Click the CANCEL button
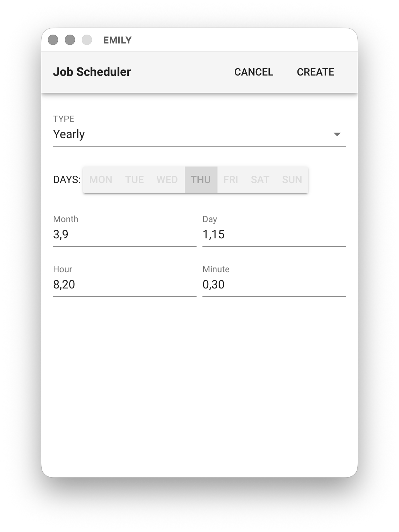Viewport: 399px width, 532px height. [x=254, y=72]
